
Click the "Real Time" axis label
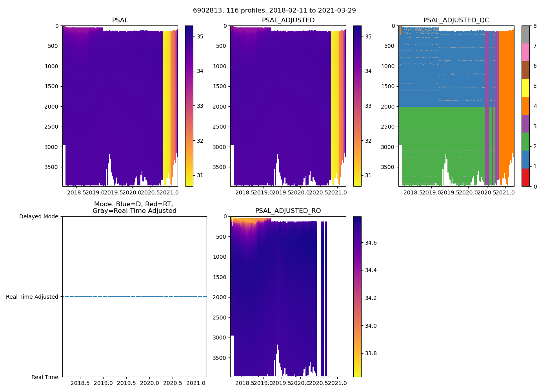point(45,377)
